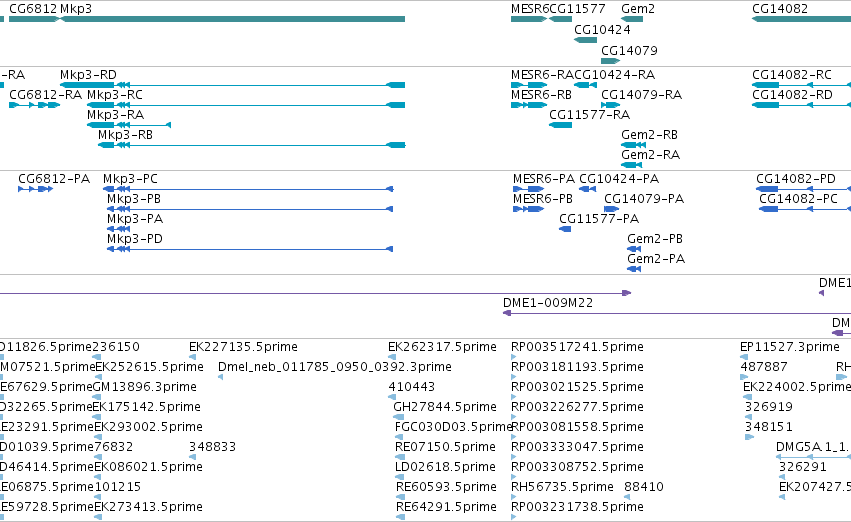Click the Mkp3-PC protein label
The height and width of the screenshot is (522, 851).
point(130,179)
